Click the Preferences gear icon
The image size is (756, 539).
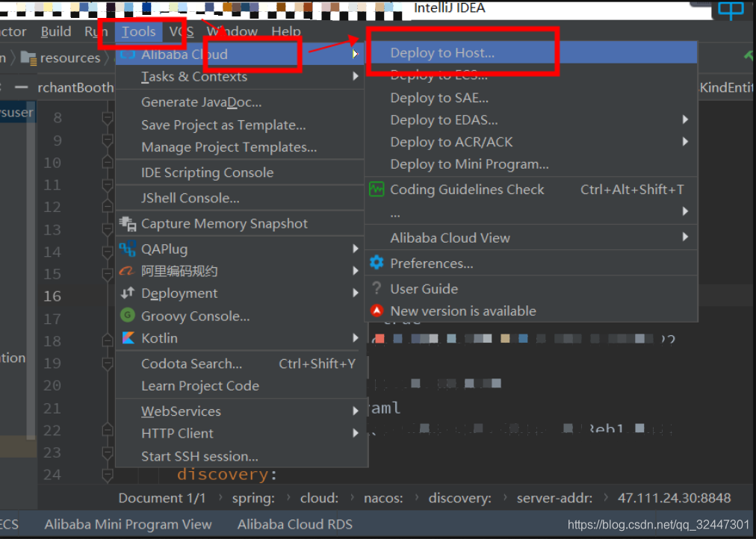(x=377, y=263)
